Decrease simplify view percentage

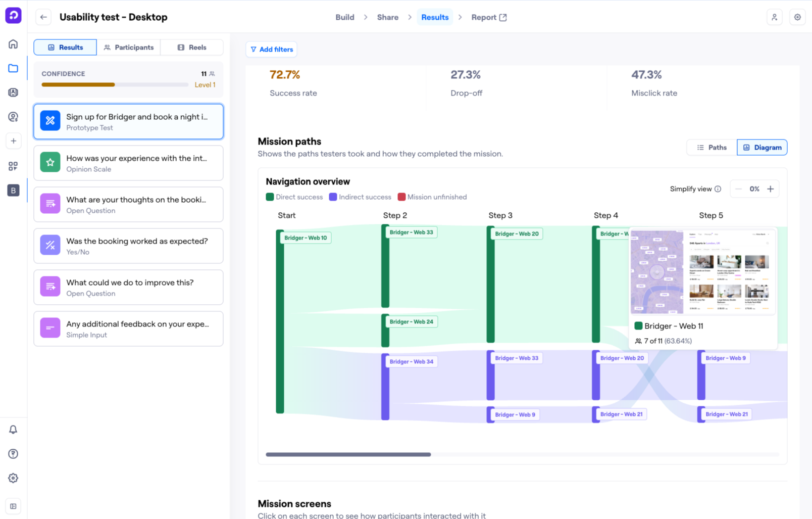739,189
